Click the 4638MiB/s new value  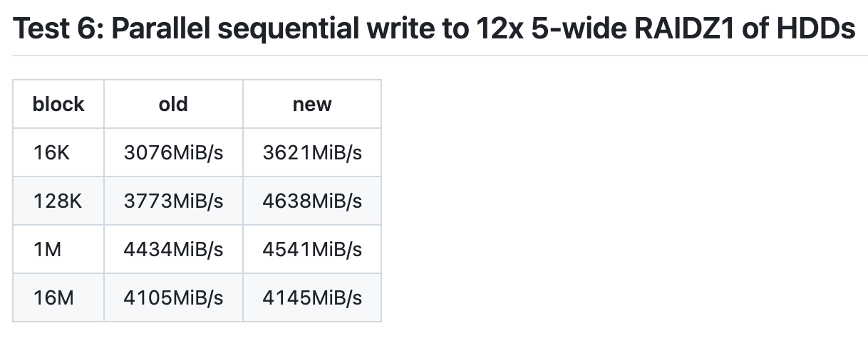[x=312, y=201]
